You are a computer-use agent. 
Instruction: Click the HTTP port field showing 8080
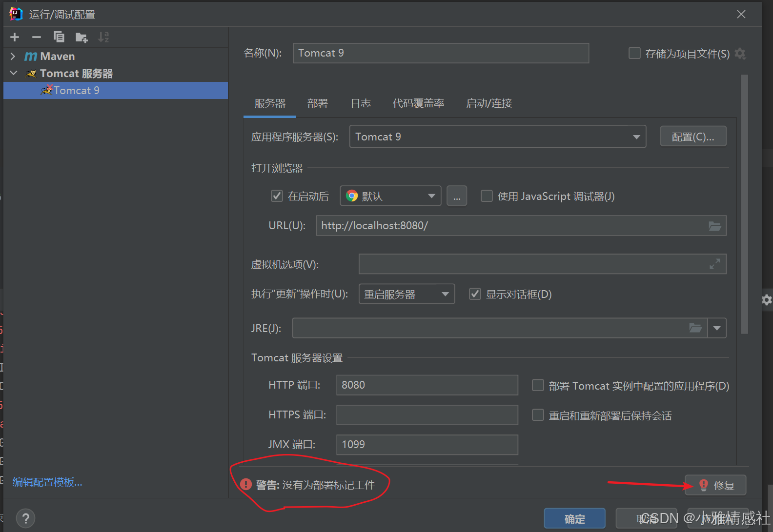[x=427, y=385]
